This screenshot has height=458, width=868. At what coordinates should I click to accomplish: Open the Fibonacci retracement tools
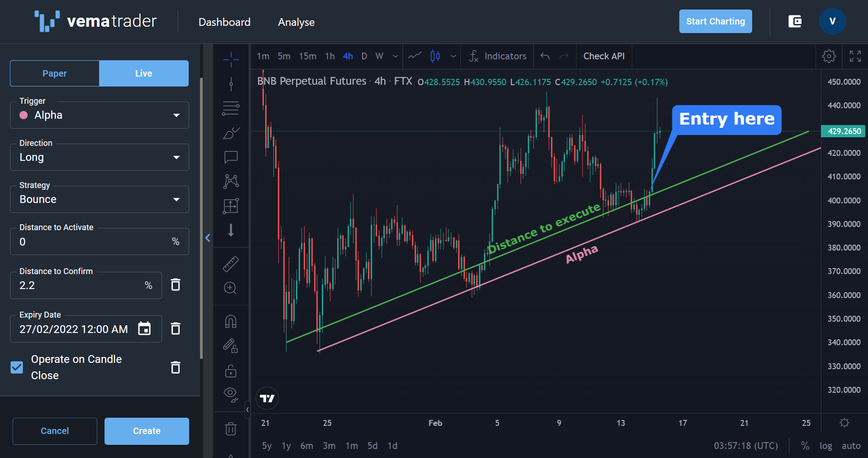point(231,108)
